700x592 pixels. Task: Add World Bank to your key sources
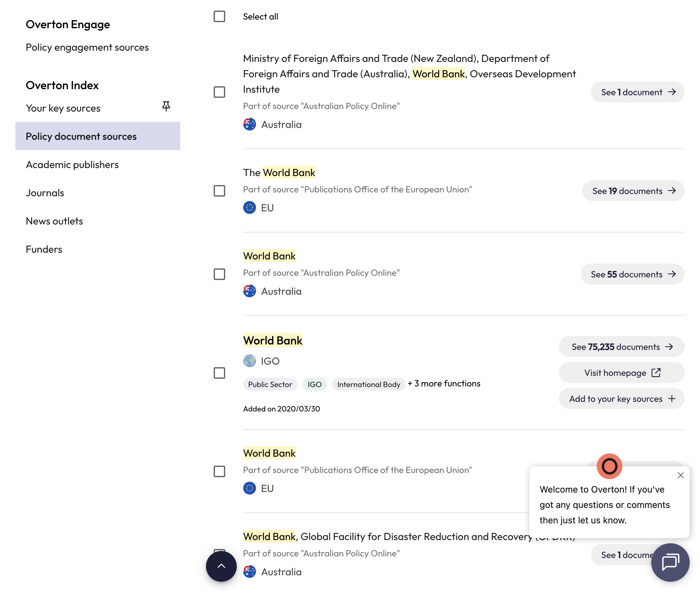[x=621, y=398]
